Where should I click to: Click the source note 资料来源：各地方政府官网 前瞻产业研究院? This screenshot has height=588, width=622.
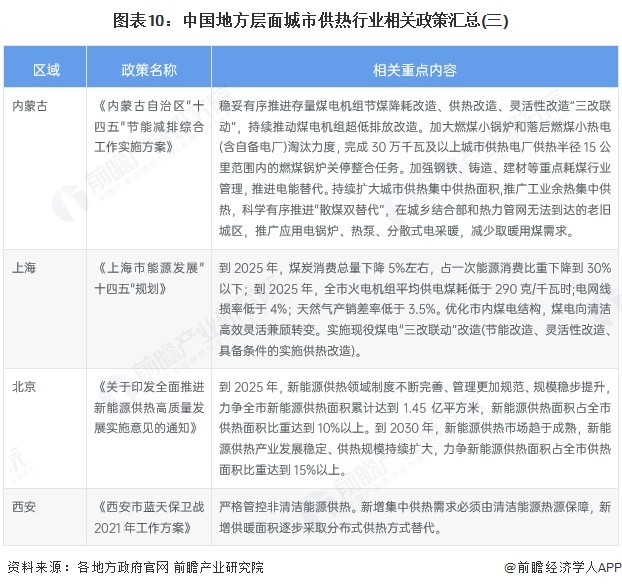pos(135,567)
